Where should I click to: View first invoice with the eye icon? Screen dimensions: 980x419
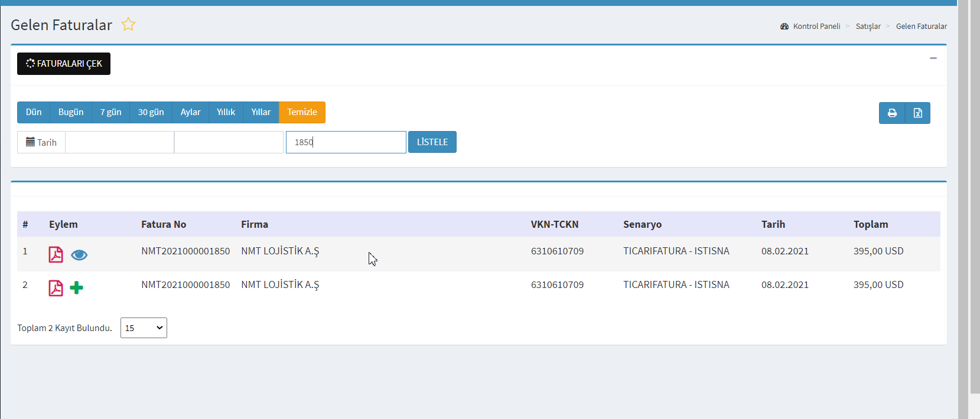coord(79,255)
